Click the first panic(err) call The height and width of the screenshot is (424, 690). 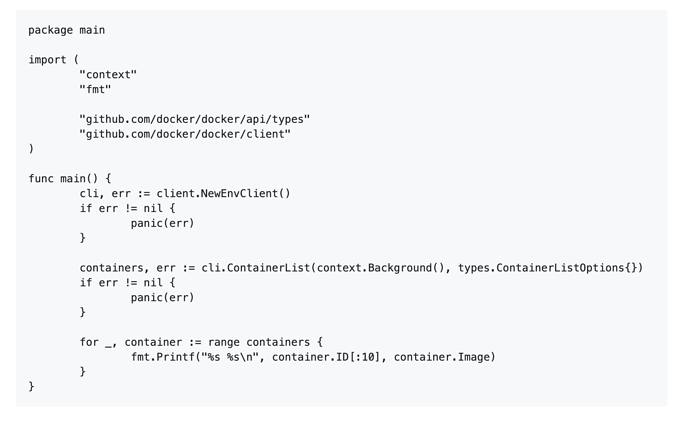(x=162, y=223)
